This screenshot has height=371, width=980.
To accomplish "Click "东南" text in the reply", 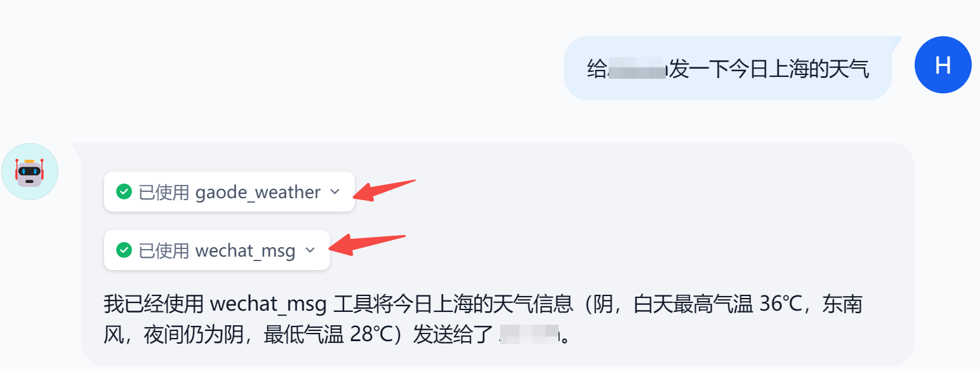I will click(x=842, y=305).
